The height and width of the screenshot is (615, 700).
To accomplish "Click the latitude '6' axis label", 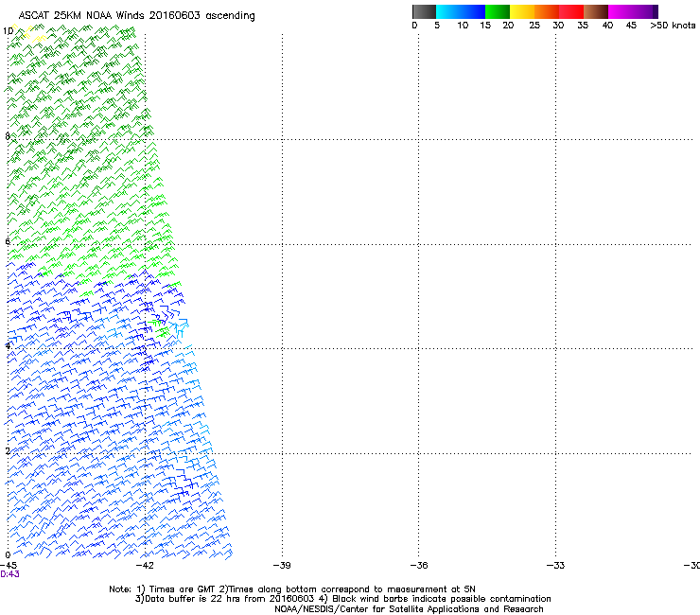I will pos(8,241).
